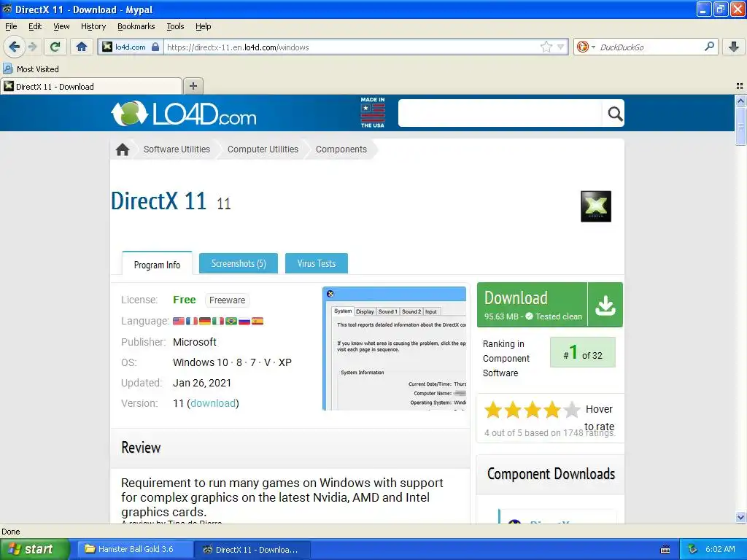Image resolution: width=747 pixels, height=560 pixels.
Task: Click the DirectX 11 page title
Action: click(x=158, y=201)
